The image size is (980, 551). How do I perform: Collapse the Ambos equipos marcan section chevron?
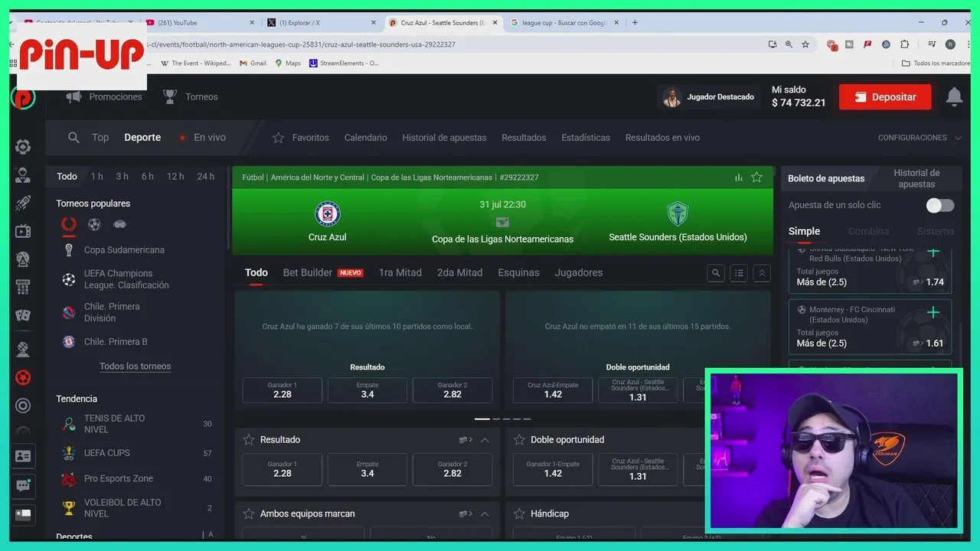click(485, 514)
